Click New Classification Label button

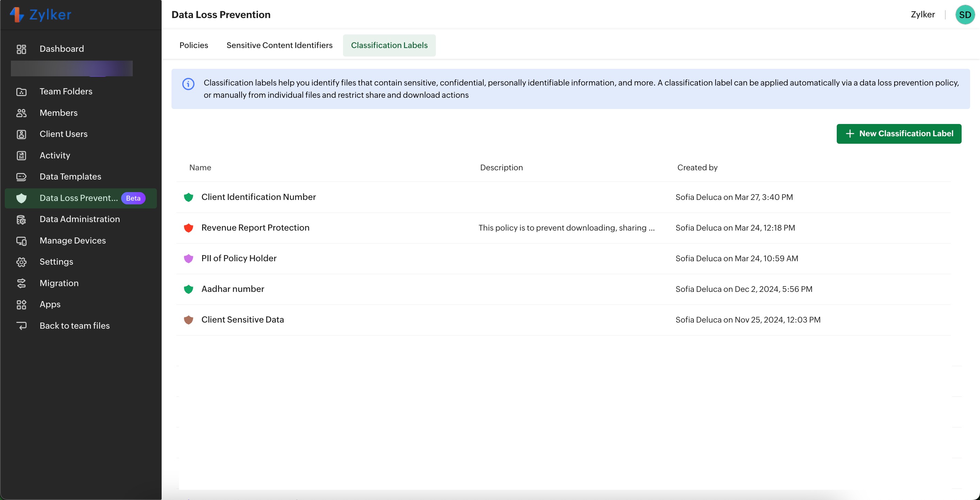click(899, 134)
